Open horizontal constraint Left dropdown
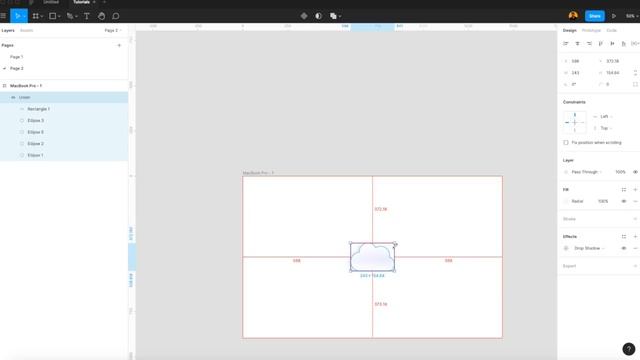 pos(606,116)
